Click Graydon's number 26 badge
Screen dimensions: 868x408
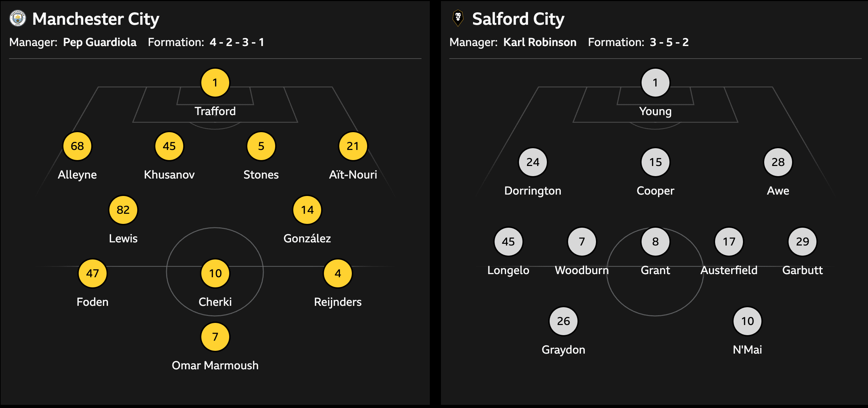pyautogui.click(x=563, y=321)
